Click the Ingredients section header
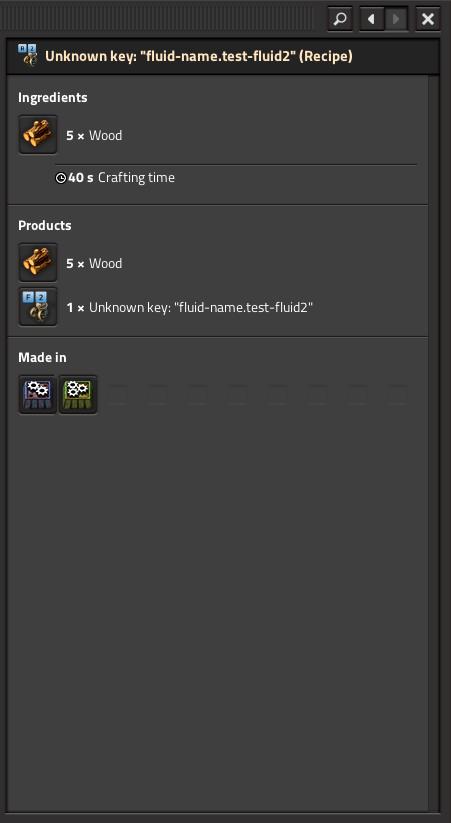This screenshot has height=823, width=451. point(53,98)
